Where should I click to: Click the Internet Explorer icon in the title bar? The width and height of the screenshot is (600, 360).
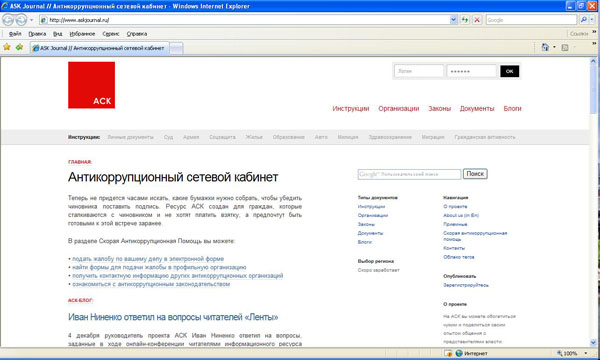[x=5, y=6]
